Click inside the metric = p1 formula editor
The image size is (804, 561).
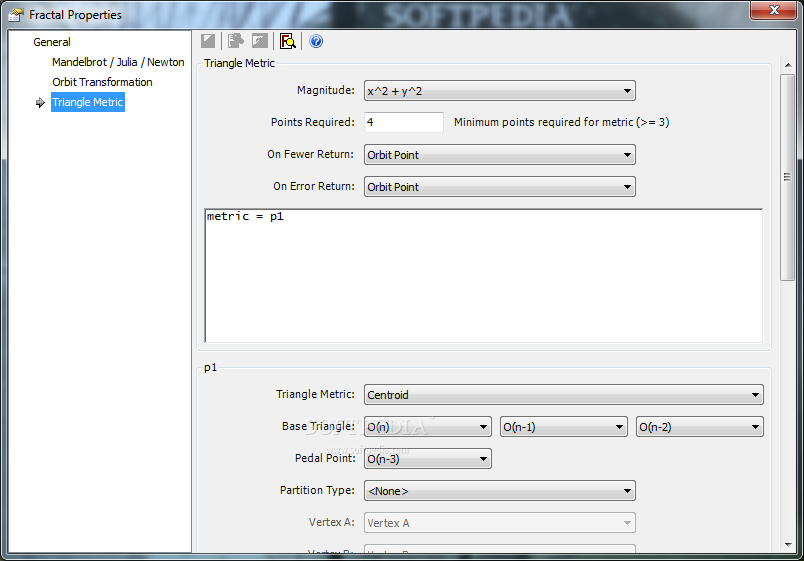coord(484,275)
